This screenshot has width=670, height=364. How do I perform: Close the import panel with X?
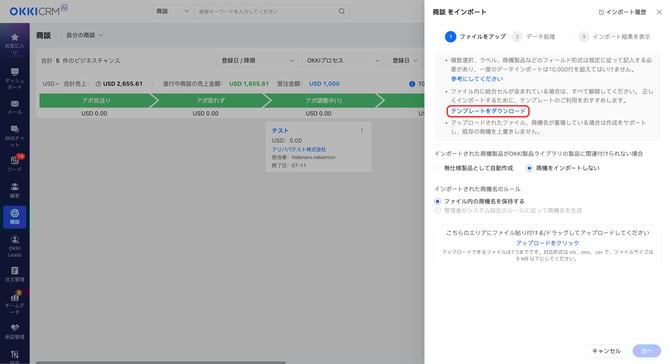click(659, 12)
